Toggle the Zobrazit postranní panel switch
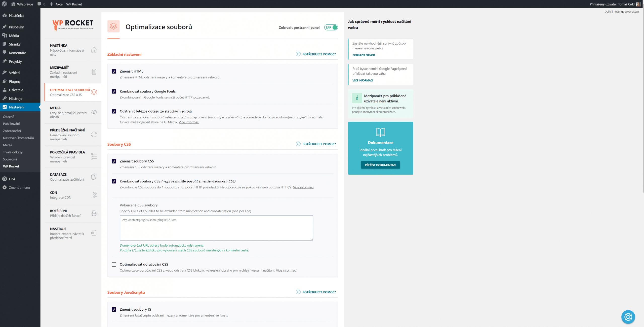 [331, 27]
